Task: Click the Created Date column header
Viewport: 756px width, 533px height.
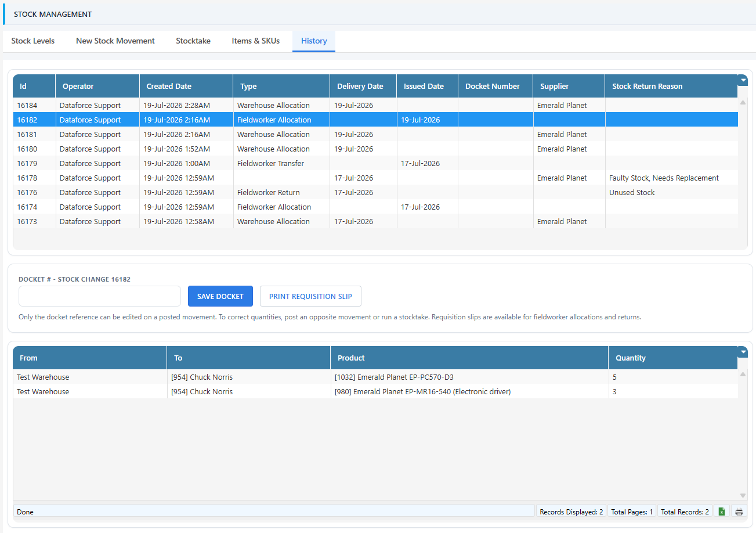Action: coord(186,86)
